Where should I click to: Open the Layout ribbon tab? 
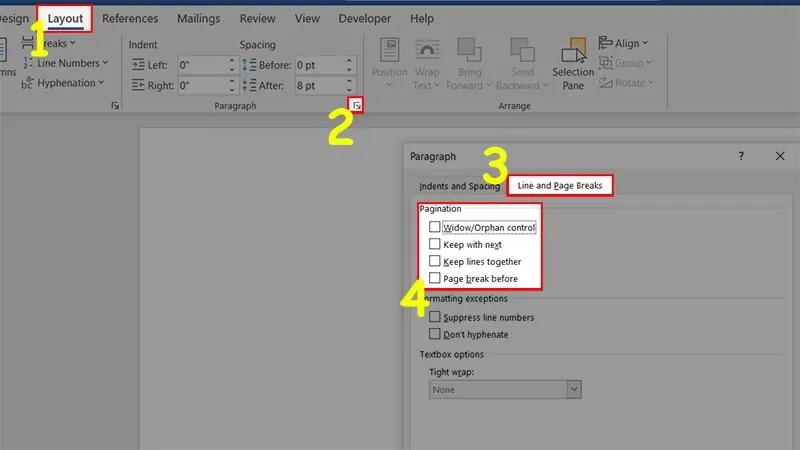pyautogui.click(x=65, y=19)
